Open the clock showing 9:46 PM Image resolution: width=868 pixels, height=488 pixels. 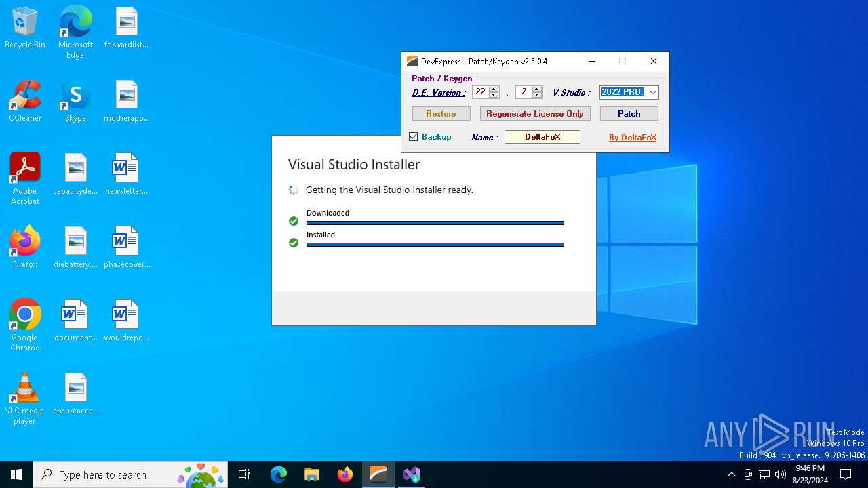810,474
